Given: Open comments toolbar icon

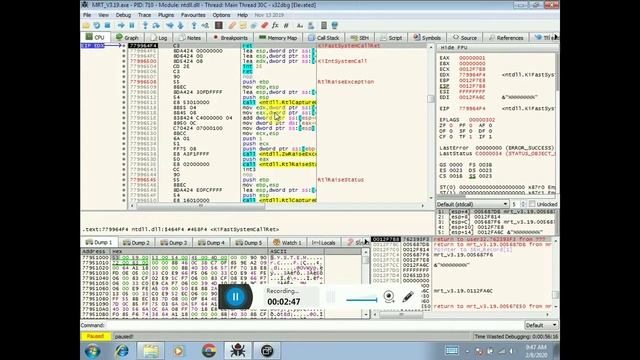Looking at the screenshot, I should (243, 26).
